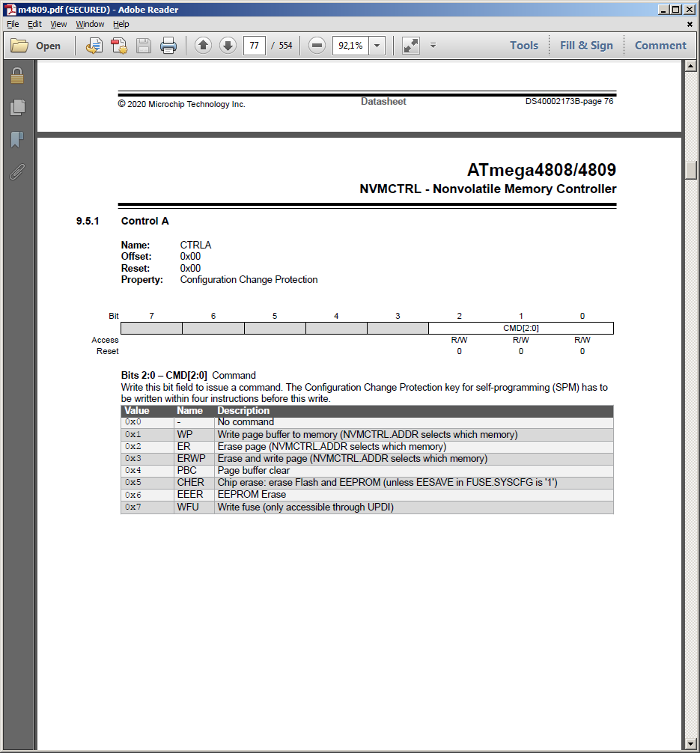Click 'NVMCTRL - Nonvolatile Memory Controller' subtitle
Screen dimensions: 700x753
(488, 189)
